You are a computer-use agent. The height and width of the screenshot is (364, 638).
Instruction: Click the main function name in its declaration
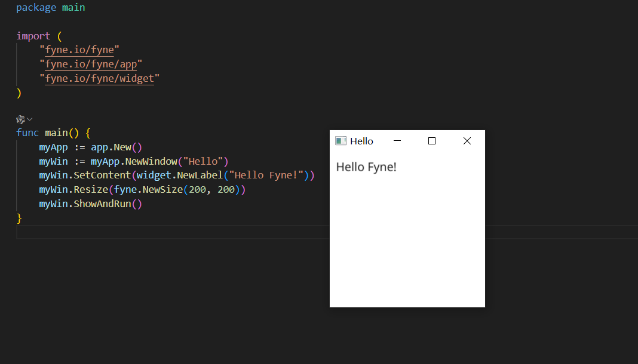pyautogui.click(x=56, y=132)
